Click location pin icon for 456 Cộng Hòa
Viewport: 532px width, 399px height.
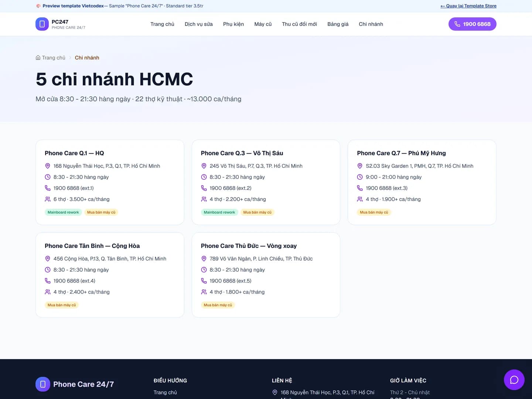[48, 259]
